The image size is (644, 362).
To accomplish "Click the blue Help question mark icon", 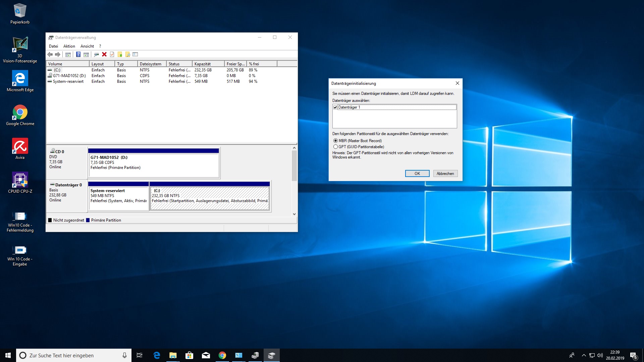I will click(78, 54).
